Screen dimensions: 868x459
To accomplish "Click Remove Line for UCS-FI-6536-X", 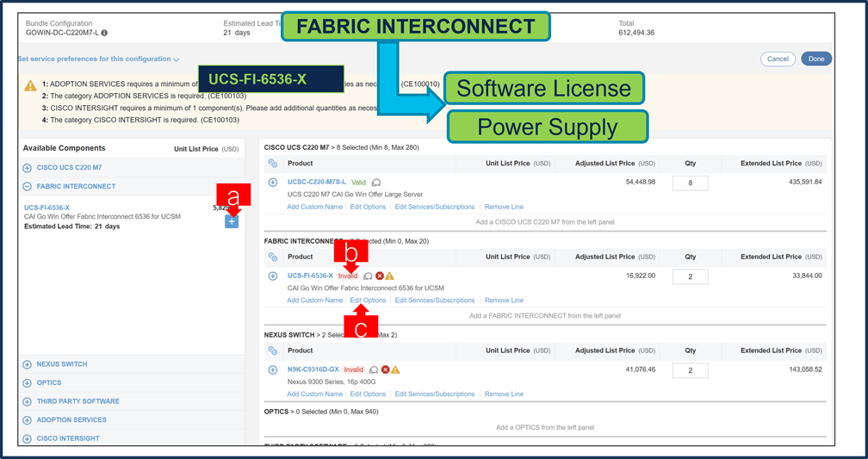I will (x=505, y=301).
